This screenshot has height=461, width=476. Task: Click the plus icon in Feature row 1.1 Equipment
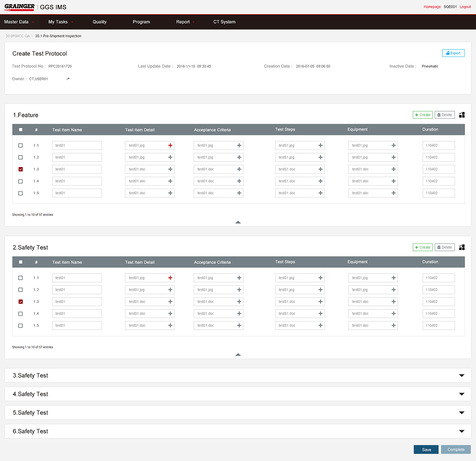tap(393, 145)
